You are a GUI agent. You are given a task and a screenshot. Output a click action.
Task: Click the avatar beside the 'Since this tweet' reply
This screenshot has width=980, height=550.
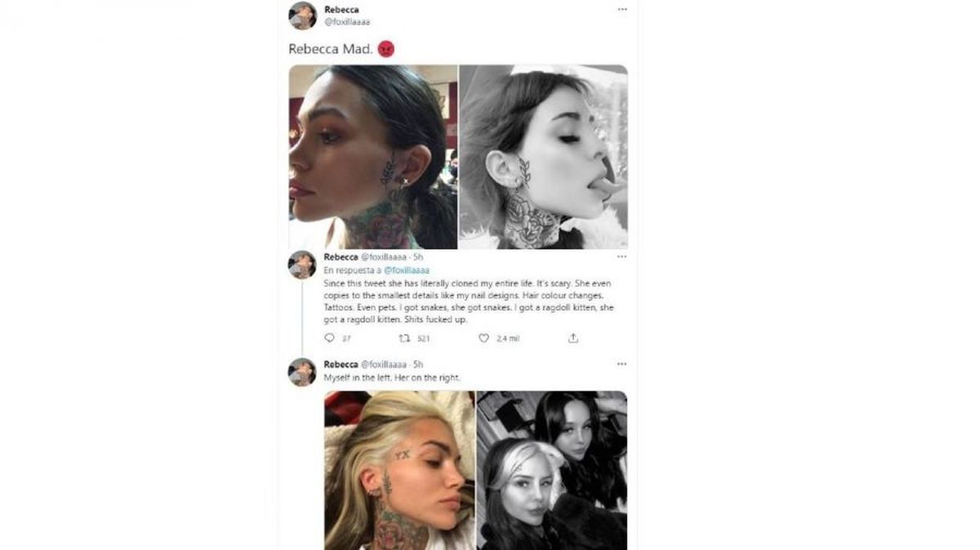click(x=302, y=265)
